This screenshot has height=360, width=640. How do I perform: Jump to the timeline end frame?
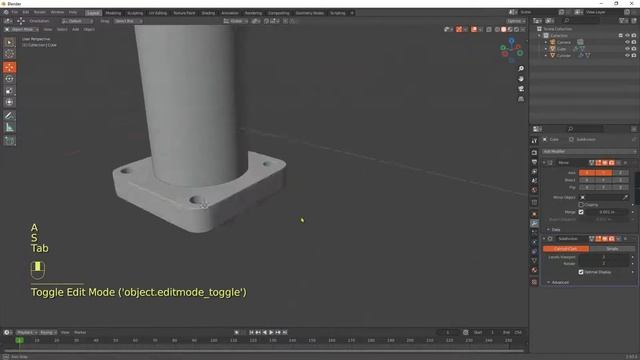click(285, 333)
